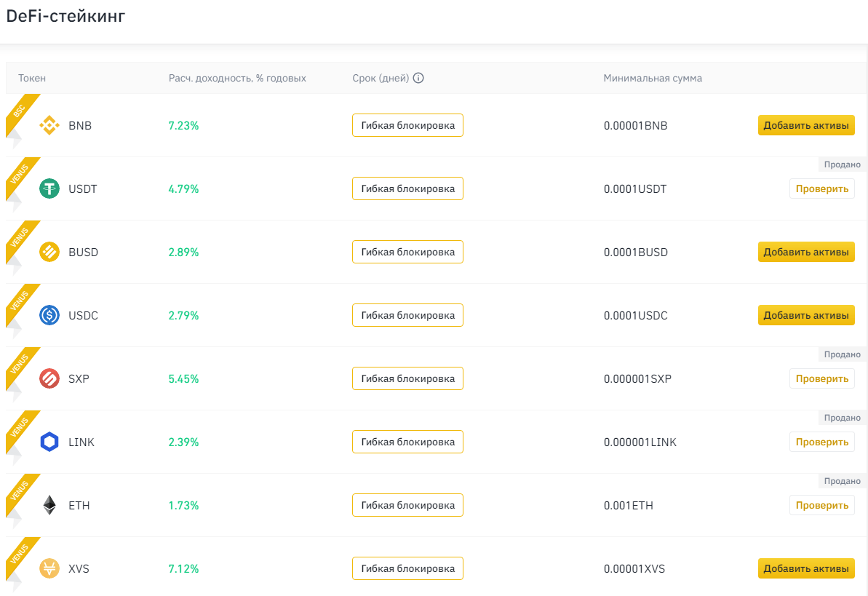Click the USDT Tether icon

coord(49,188)
